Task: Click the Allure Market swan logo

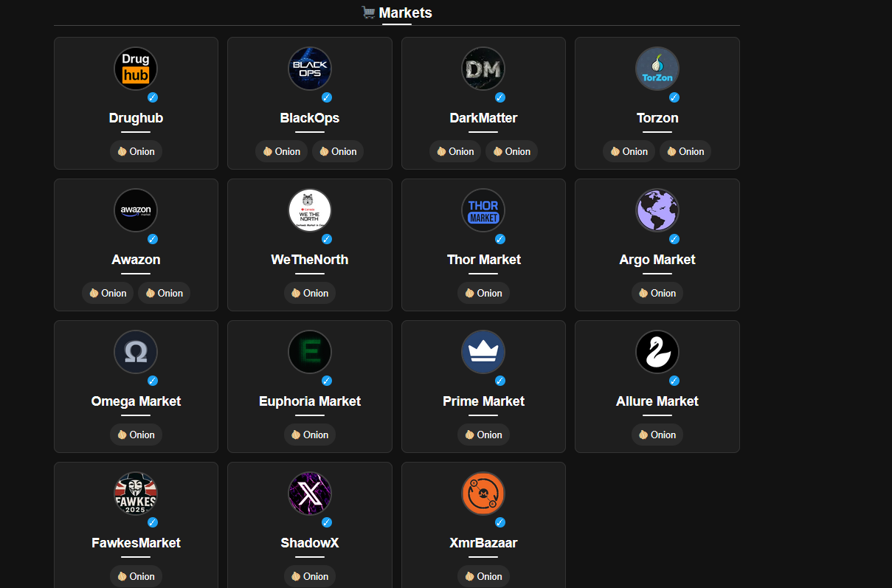Action: point(657,352)
